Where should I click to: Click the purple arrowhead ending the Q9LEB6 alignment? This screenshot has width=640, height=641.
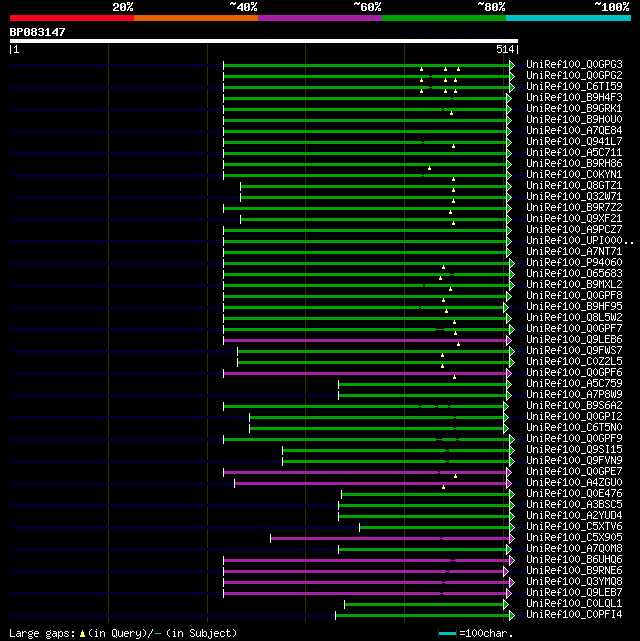[x=509, y=341]
